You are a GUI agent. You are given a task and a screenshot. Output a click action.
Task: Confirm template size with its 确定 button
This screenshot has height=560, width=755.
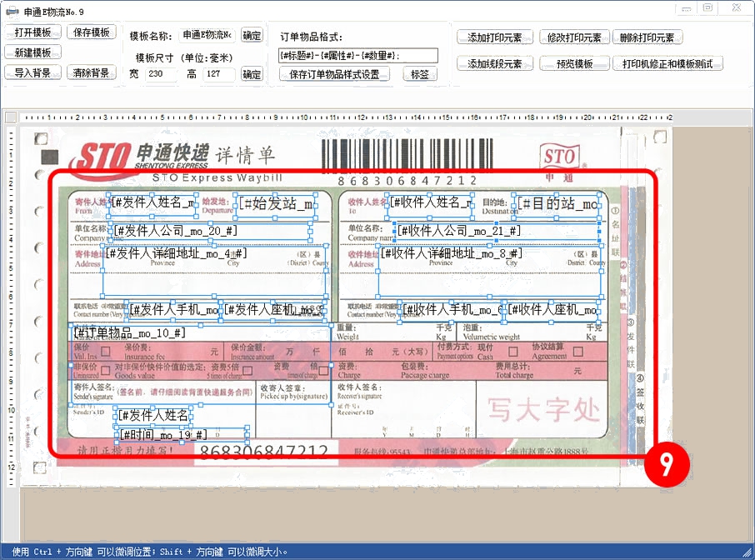tap(252, 74)
